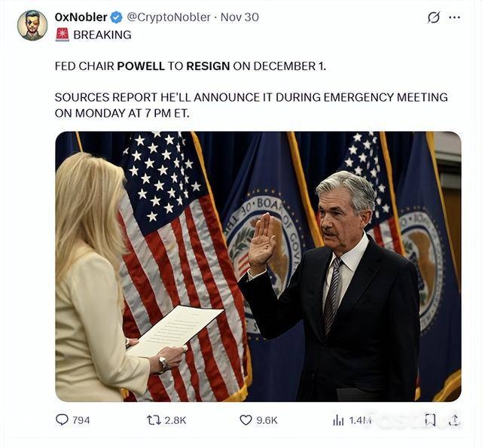Viewport: 482px width, 448px height.
Task: Click the red siren emoji before BREAKING
Action: tap(62, 34)
